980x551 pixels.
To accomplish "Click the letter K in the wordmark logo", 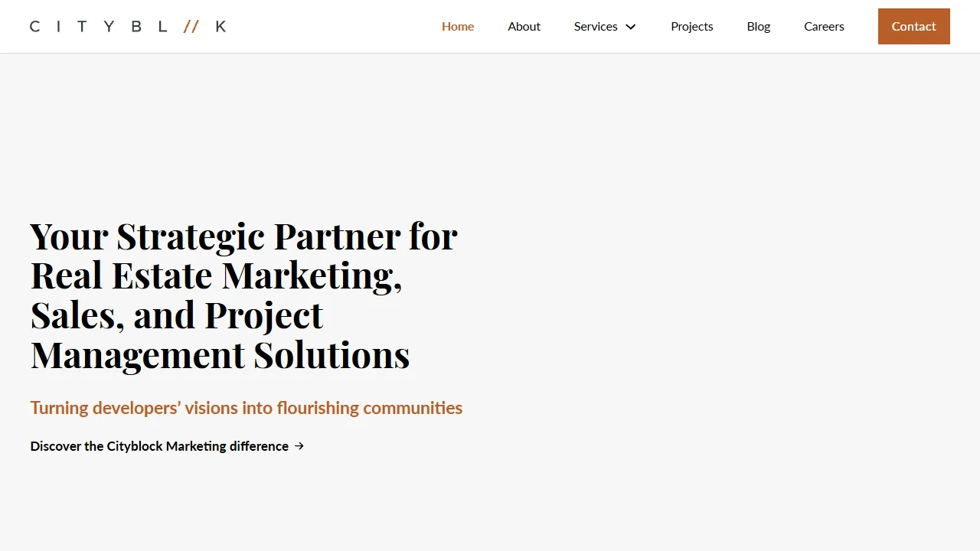I will [x=220, y=26].
